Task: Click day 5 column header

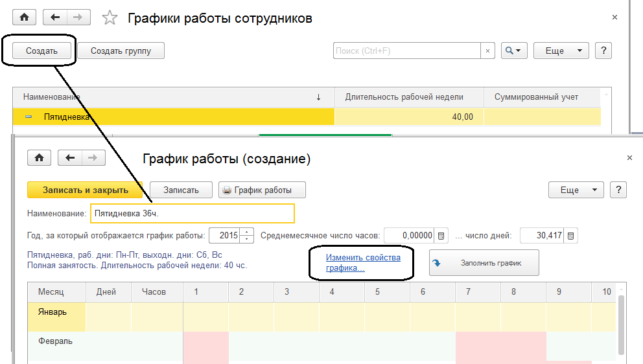Action: point(387,292)
